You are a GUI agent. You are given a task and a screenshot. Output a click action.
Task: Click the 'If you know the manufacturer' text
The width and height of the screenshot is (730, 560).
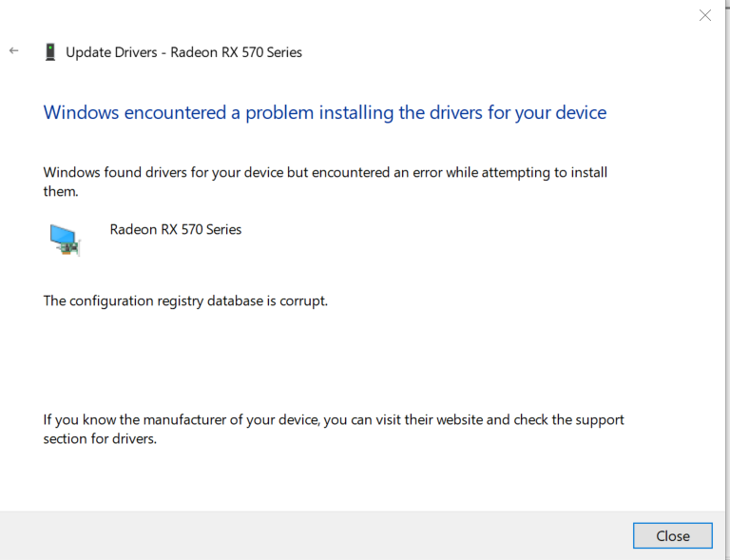click(334, 419)
